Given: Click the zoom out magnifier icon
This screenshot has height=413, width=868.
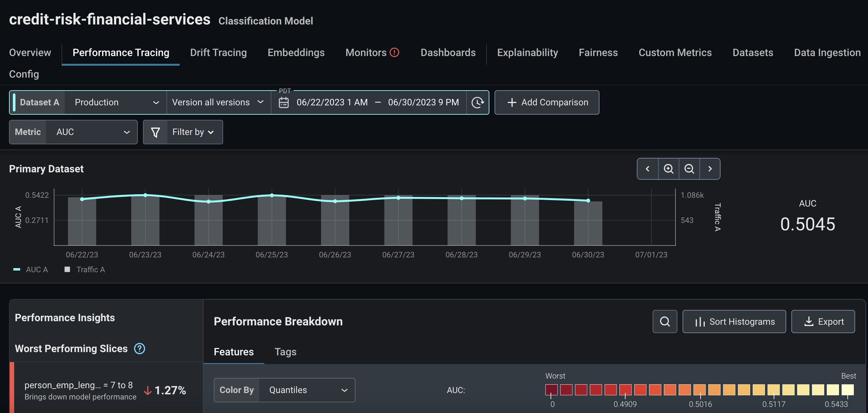Looking at the screenshot, I should (689, 168).
